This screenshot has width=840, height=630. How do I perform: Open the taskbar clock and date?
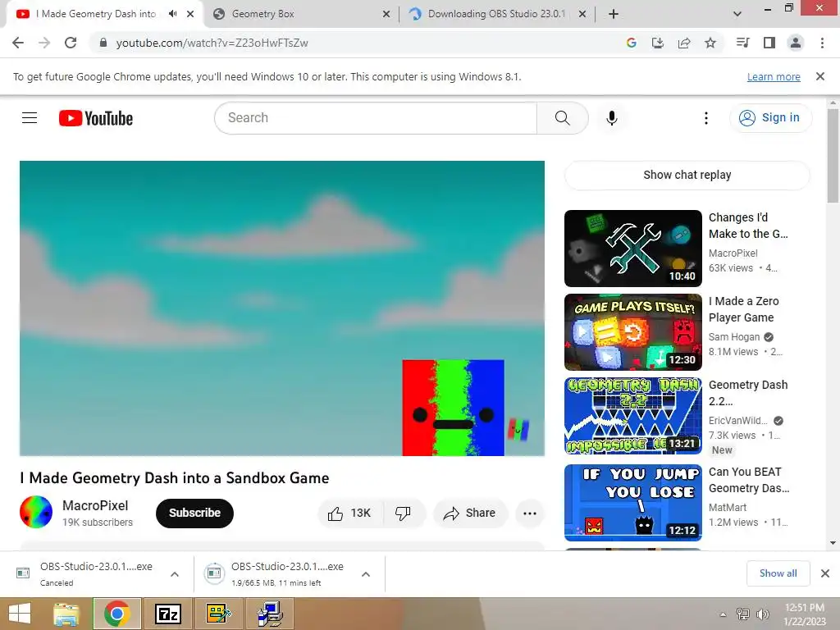point(804,614)
